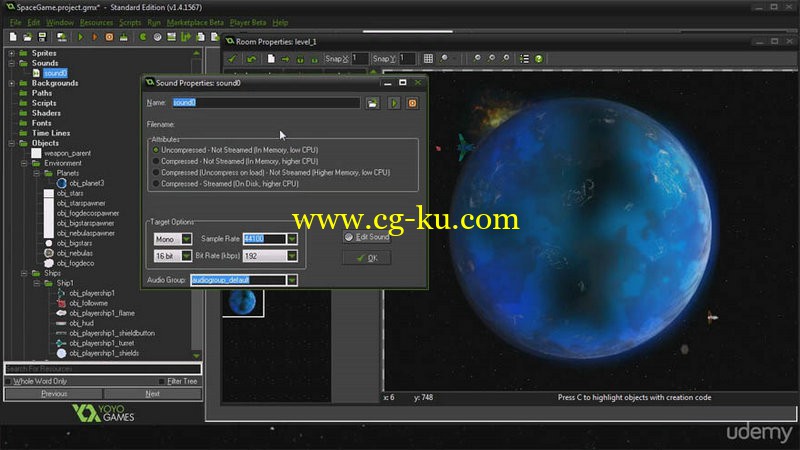Select obj_playership1_turret in the tree
Screen dimensions: 800x450
coord(102,343)
